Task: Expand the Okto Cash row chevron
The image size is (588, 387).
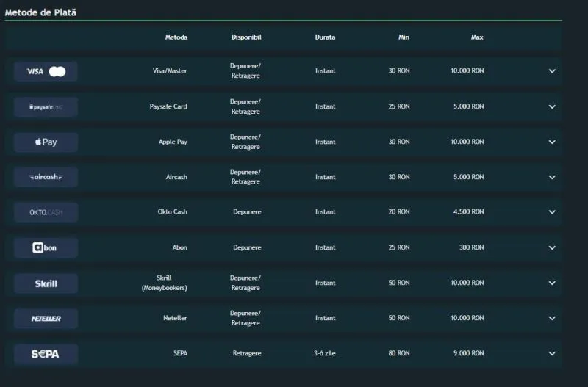Action: point(552,212)
